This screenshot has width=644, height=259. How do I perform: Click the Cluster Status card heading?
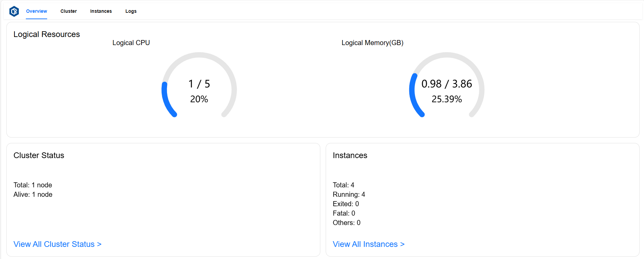click(x=39, y=155)
